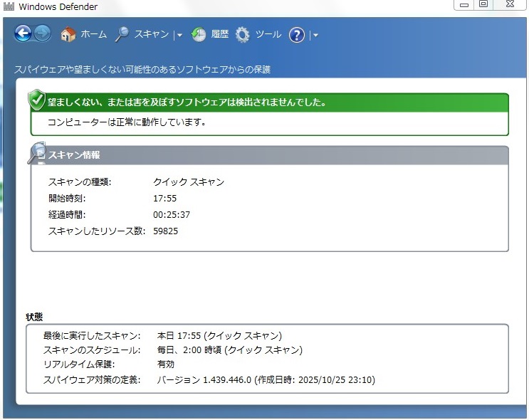This screenshot has height=420, width=529.
Task: Open the dropdown arrow beside help icon
Action: coord(315,35)
